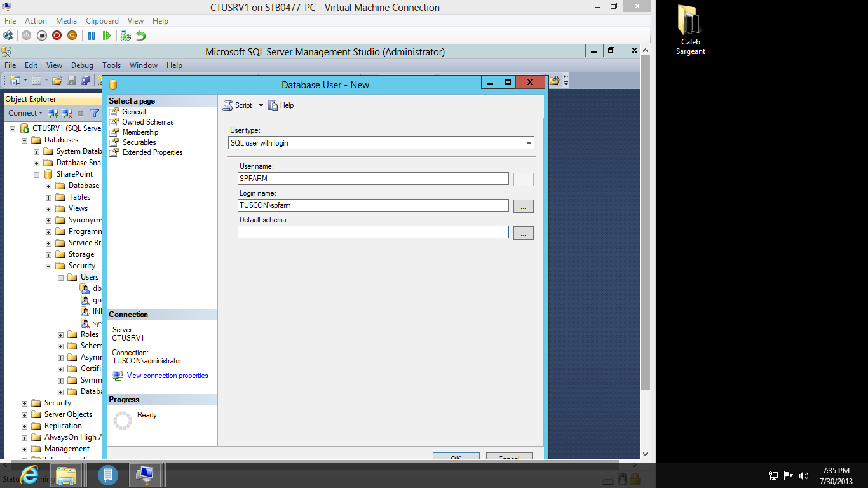868x488 pixels.
Task: Expand the Replication folder
Action: point(24,426)
